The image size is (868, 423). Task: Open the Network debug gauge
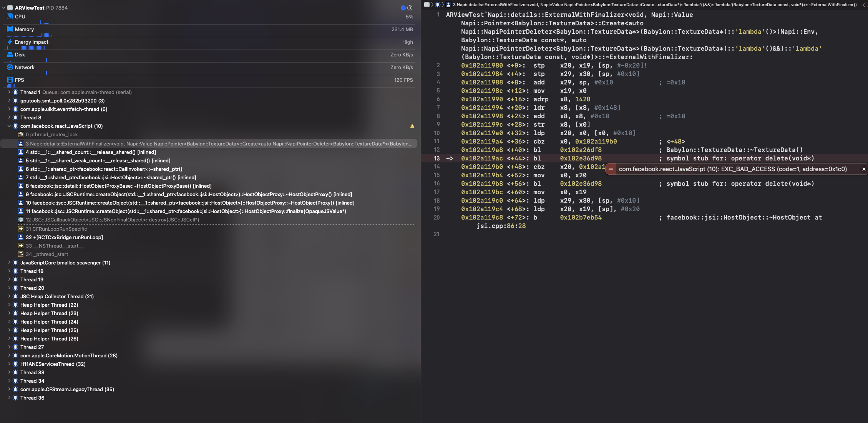pos(10,67)
